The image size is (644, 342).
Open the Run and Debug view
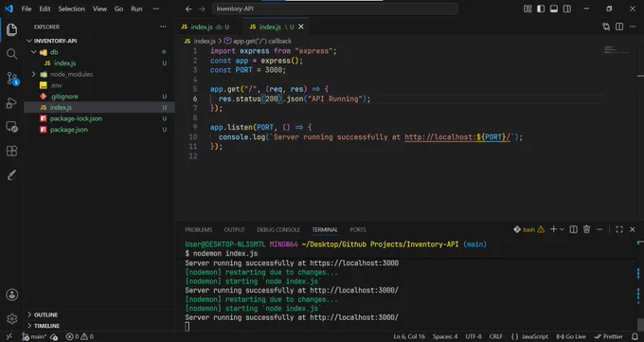click(11, 102)
